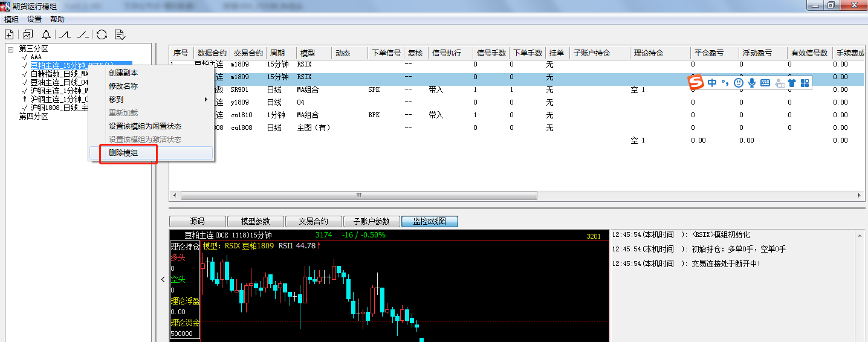868x342 pixels.
Task: Open the Sogou soft keyboard icon
Action: (x=765, y=83)
